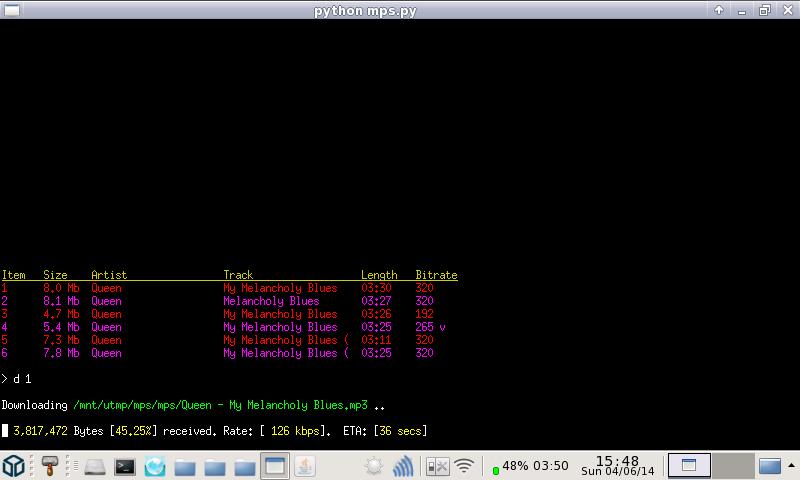The width and height of the screenshot is (800, 480).
Task: Maximize the python mps.py window
Action: [764, 10]
